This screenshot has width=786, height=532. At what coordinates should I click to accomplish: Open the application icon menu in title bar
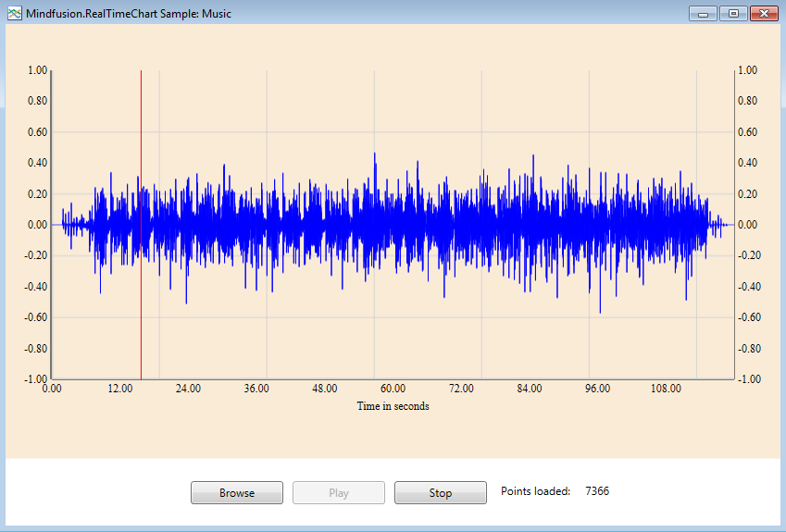click(15, 14)
